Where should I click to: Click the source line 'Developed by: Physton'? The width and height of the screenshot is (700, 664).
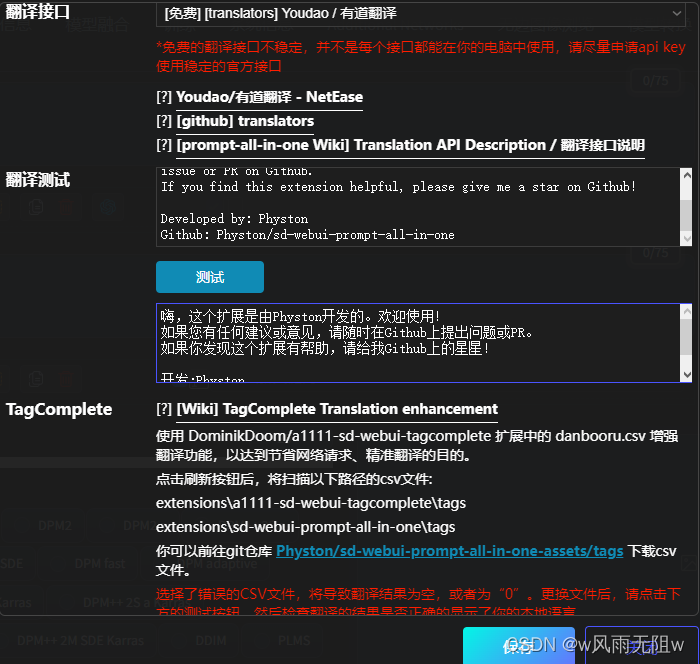pos(234,219)
